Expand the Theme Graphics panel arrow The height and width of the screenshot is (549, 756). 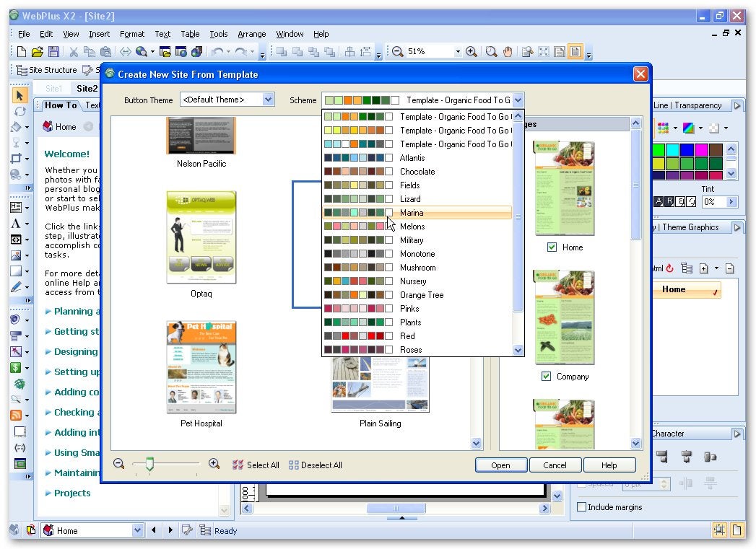(x=737, y=227)
